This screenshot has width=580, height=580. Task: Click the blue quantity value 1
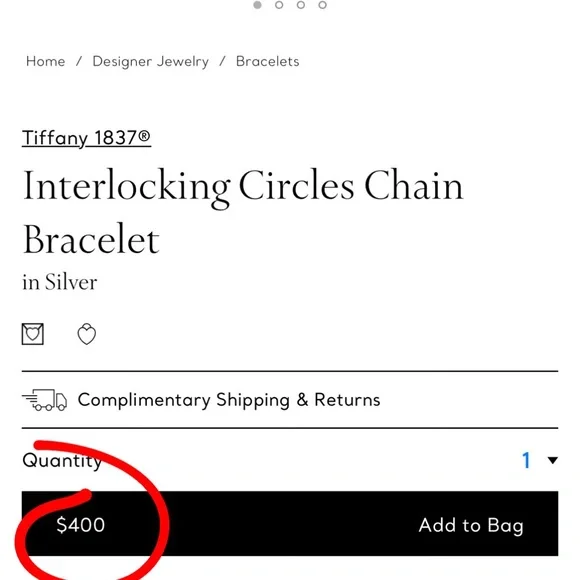tap(526, 461)
